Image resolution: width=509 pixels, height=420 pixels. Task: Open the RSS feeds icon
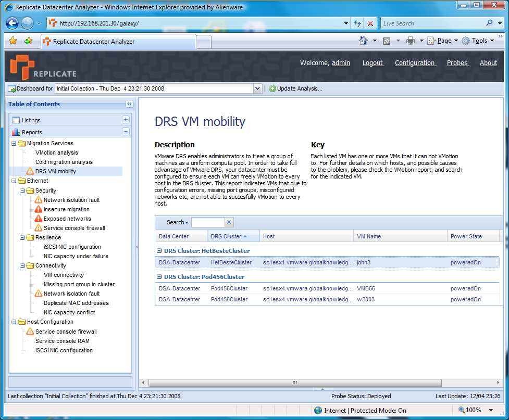tap(386, 41)
